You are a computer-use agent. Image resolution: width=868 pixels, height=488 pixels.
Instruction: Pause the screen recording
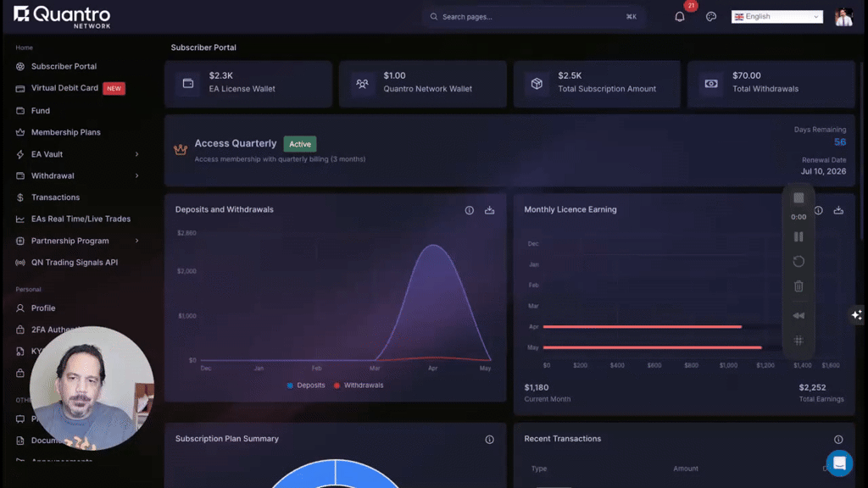(x=798, y=237)
